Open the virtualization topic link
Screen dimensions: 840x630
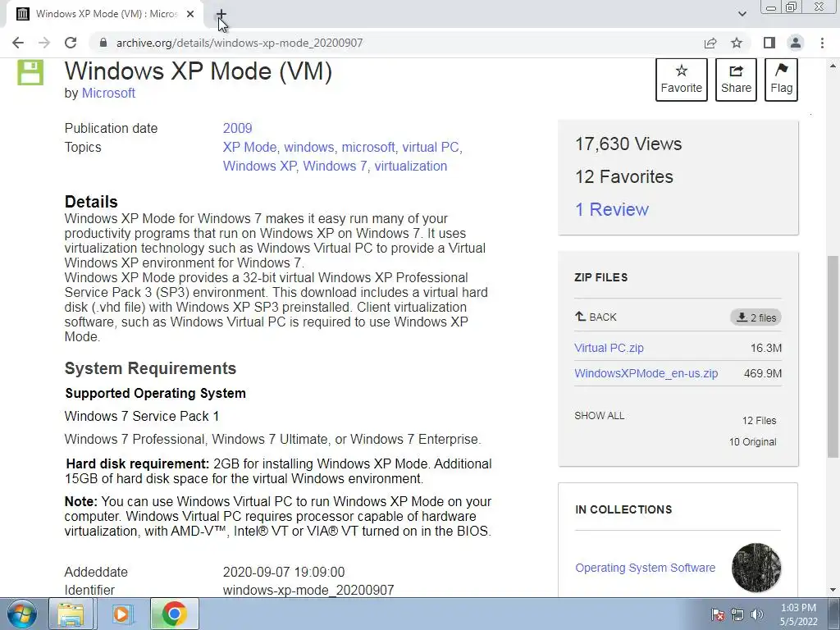[x=410, y=166]
